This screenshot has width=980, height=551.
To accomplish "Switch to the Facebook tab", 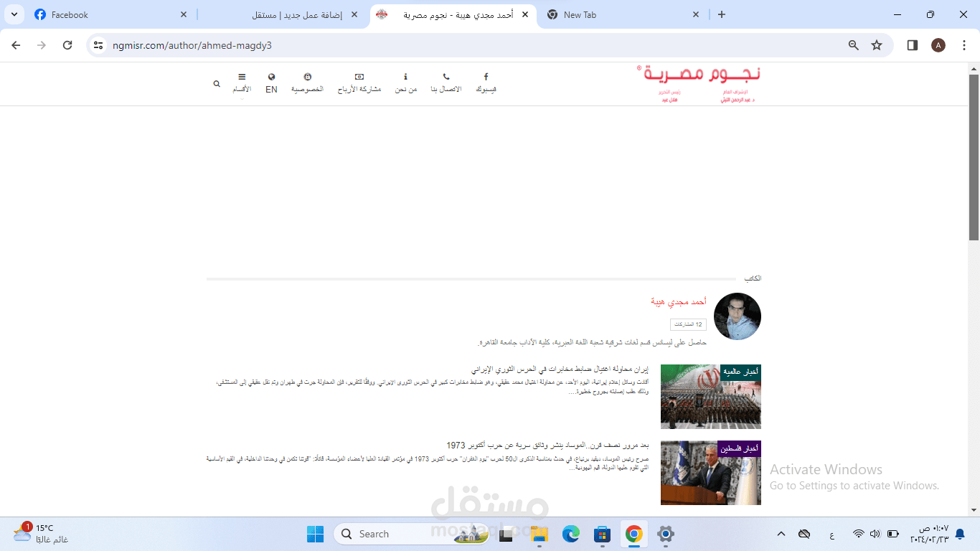I will point(111,14).
